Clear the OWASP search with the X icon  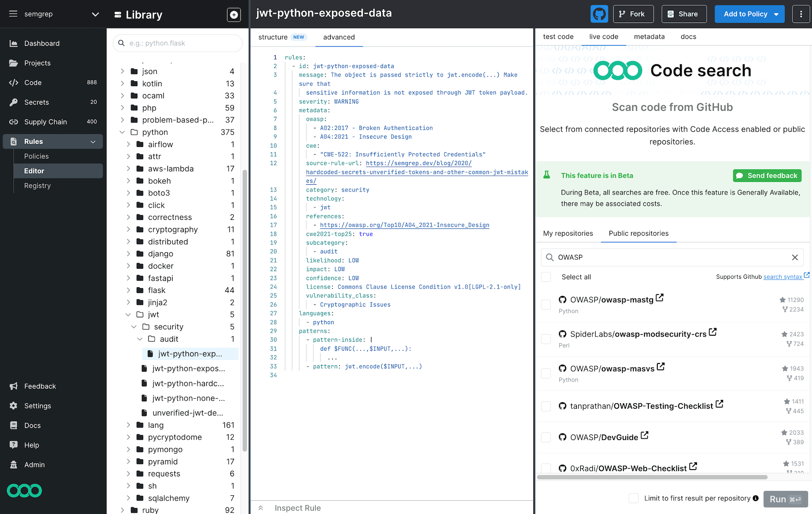click(795, 257)
